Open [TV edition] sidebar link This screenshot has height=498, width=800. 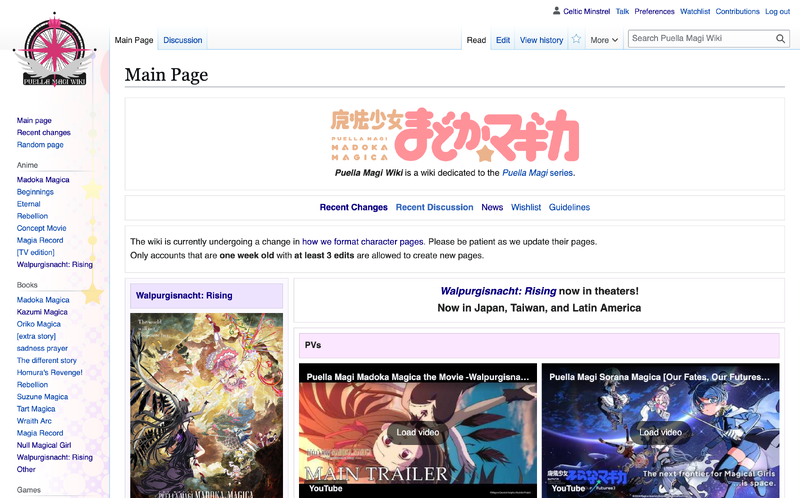35,253
